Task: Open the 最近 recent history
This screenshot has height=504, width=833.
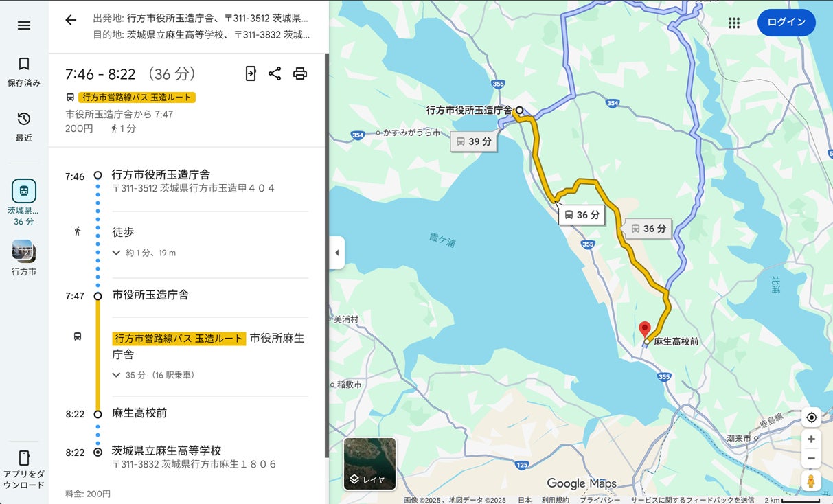Action: point(24,127)
